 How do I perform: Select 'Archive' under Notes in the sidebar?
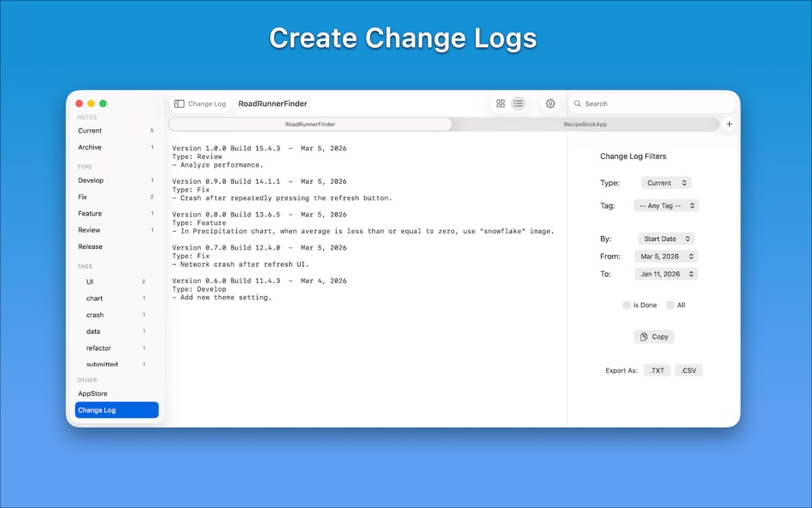coord(90,147)
